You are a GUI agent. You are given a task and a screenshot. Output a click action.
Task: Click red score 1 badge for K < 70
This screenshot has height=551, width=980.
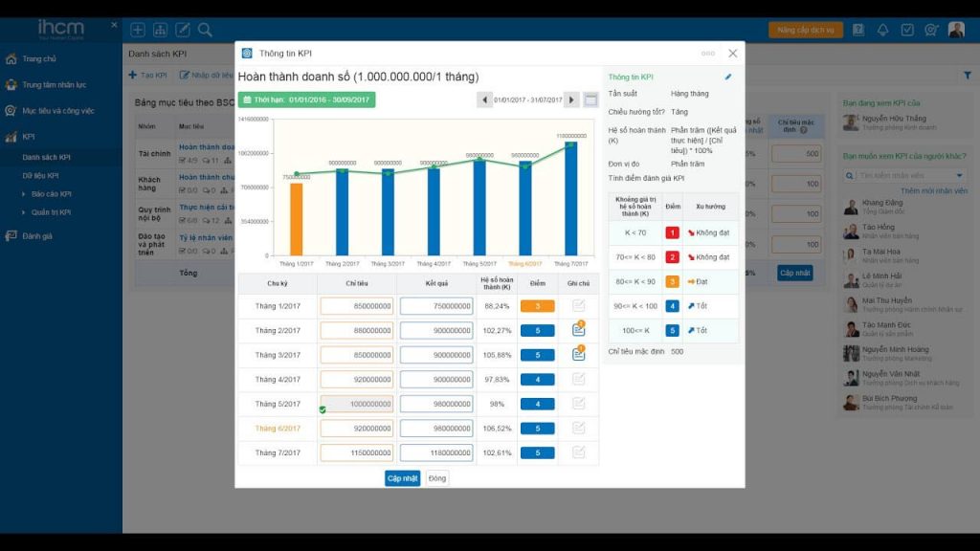coord(672,232)
